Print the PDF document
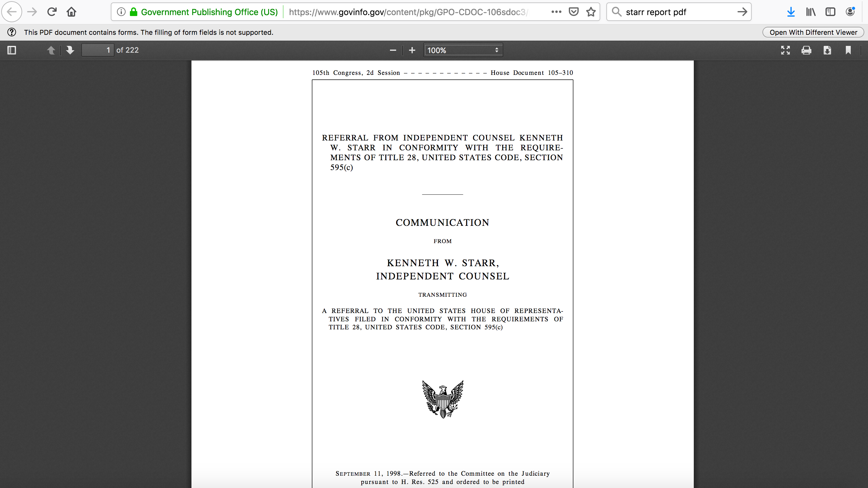 click(806, 50)
